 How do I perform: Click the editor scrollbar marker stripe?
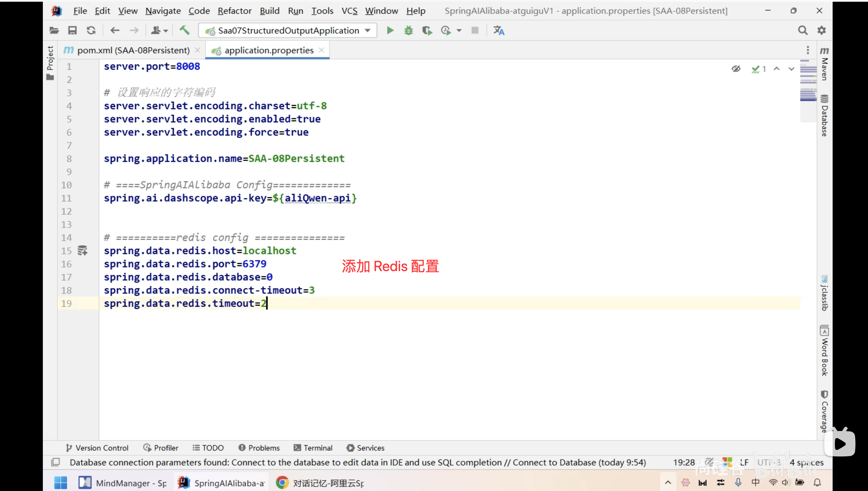click(808, 81)
